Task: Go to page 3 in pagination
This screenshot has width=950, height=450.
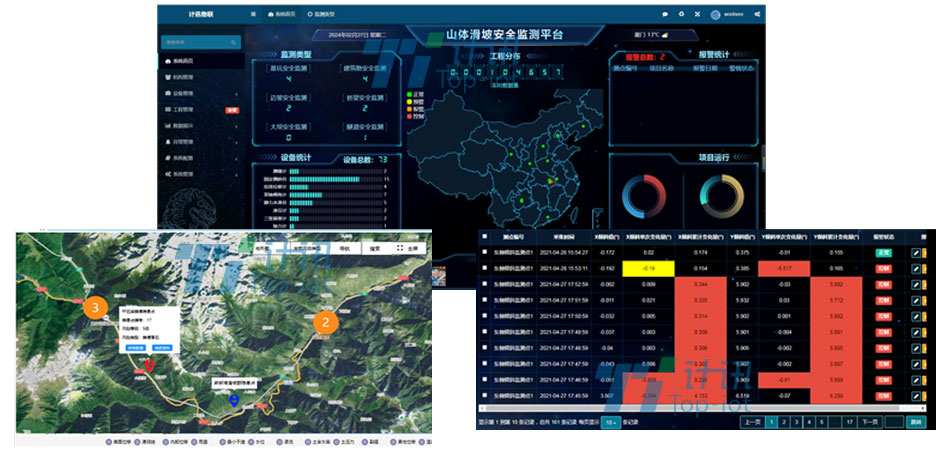Action: pos(797,422)
